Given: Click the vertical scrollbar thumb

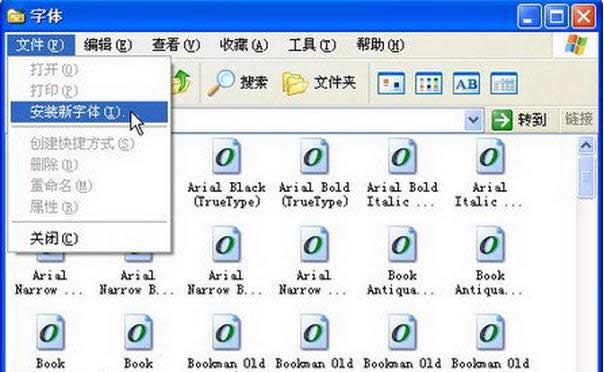Looking at the screenshot, I should (x=586, y=178).
